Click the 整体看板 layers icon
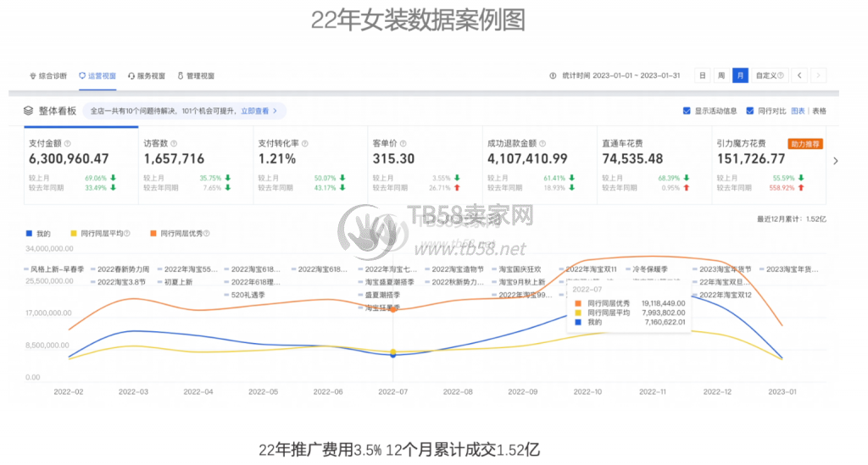The width and height of the screenshot is (868, 465). point(28,111)
